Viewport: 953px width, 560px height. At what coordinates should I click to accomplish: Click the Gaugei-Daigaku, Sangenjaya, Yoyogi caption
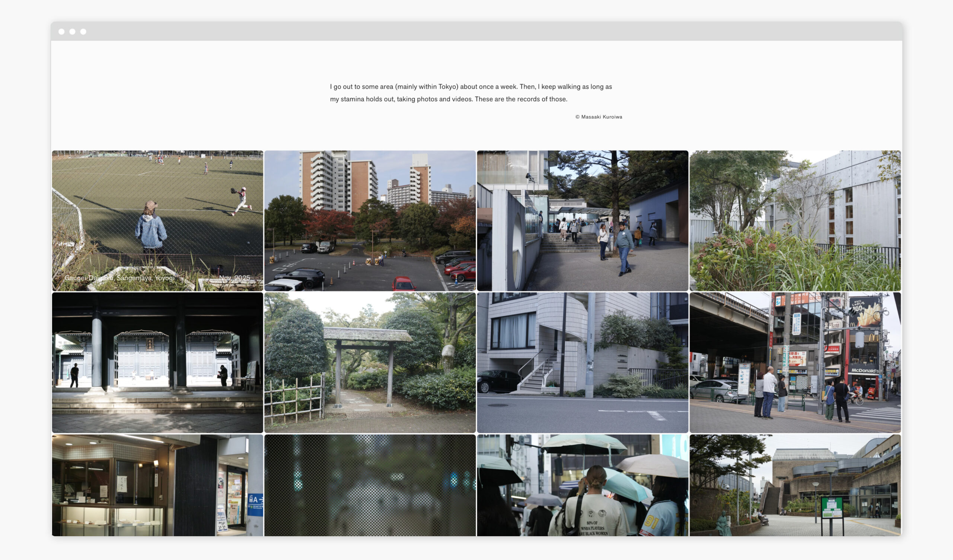119,278
